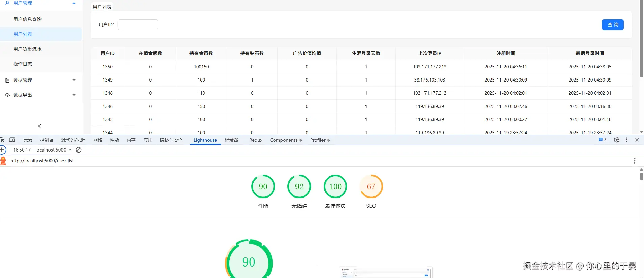Image resolution: width=644 pixels, height=278 pixels.
Task: Click IP address 38.175.103.103
Action: click(x=430, y=80)
